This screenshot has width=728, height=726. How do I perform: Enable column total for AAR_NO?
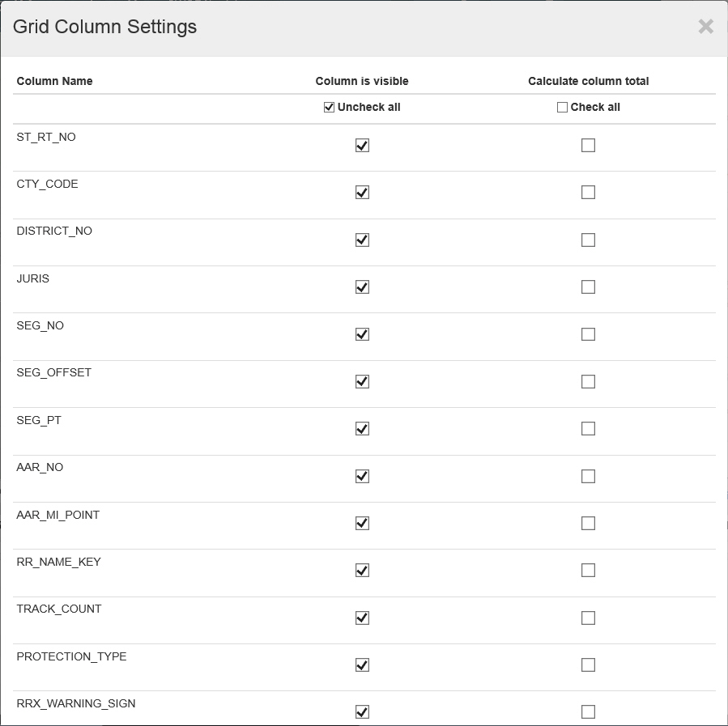click(x=588, y=476)
